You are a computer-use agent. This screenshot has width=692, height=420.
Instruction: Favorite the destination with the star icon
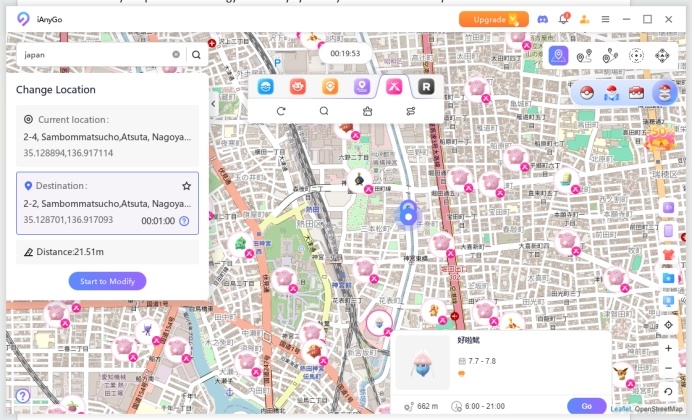tap(186, 186)
